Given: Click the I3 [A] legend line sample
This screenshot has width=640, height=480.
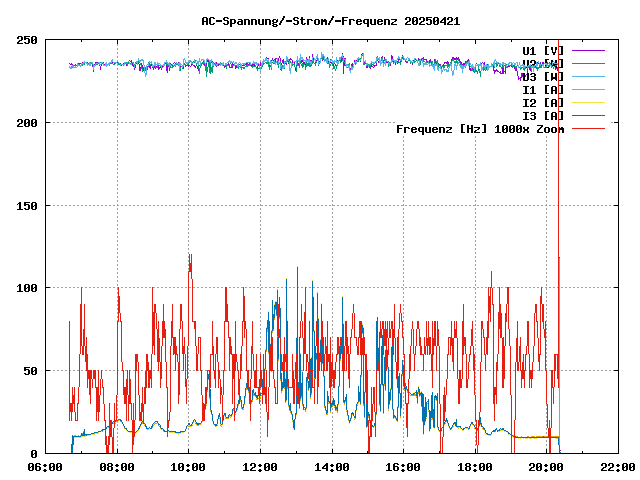Looking at the screenshot, I should click(589, 115).
